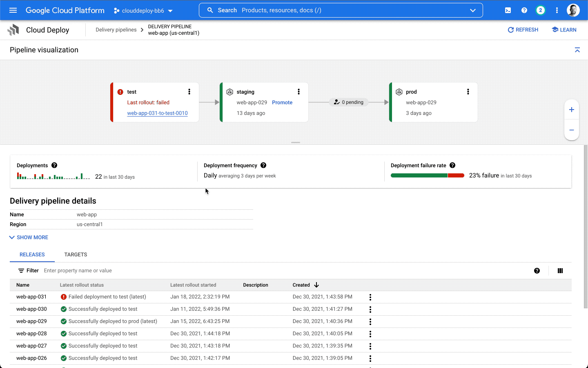Open column display options icon
588x368 pixels.
click(560, 271)
